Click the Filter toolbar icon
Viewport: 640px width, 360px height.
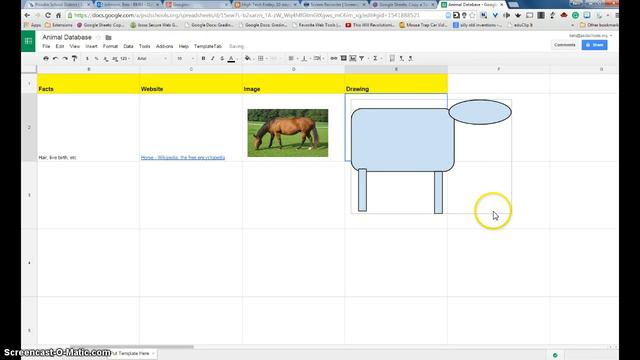pos(362,58)
